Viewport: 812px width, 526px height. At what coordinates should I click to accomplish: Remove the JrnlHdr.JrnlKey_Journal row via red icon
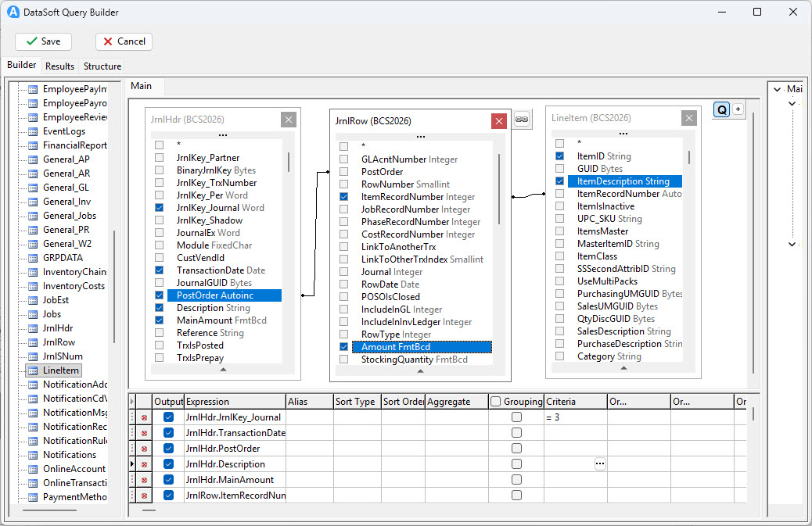[144, 417]
